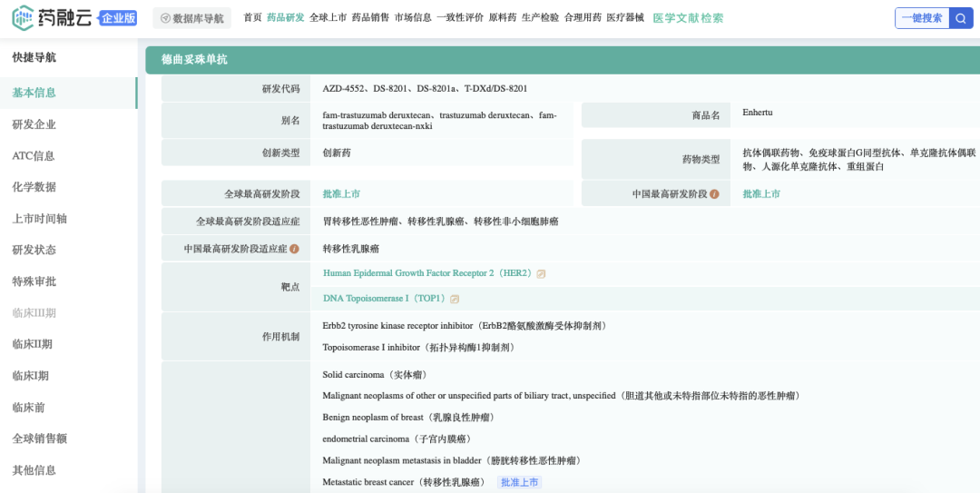This screenshot has height=493, width=980.
Task: Click research code text AZD-4552、DS-8201
Action: point(425,89)
